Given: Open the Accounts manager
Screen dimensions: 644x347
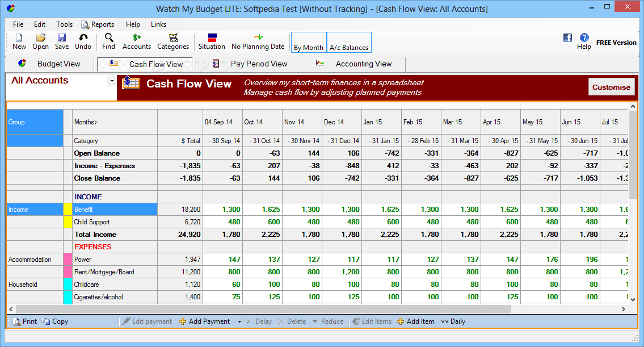Looking at the screenshot, I should 136,42.
